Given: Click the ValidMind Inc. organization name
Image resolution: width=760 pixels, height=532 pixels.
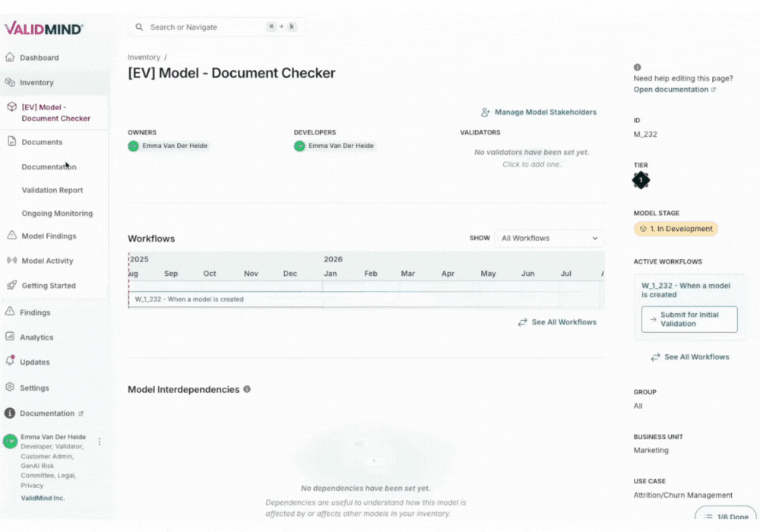Looking at the screenshot, I should pos(43,498).
